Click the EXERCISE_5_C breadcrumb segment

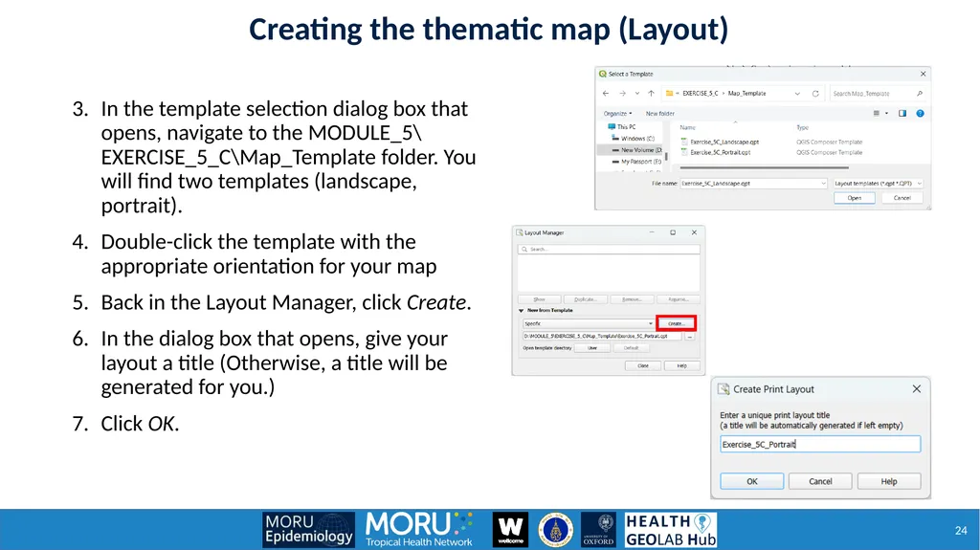point(700,93)
